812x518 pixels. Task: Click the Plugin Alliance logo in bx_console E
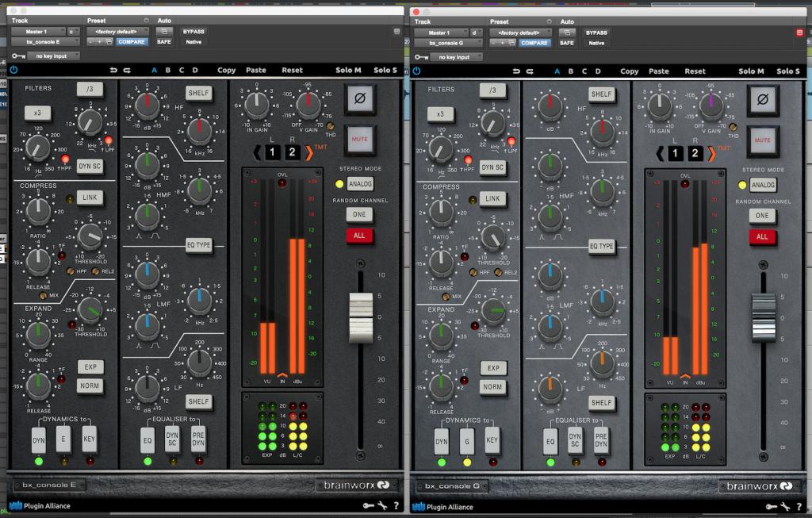click(x=40, y=505)
